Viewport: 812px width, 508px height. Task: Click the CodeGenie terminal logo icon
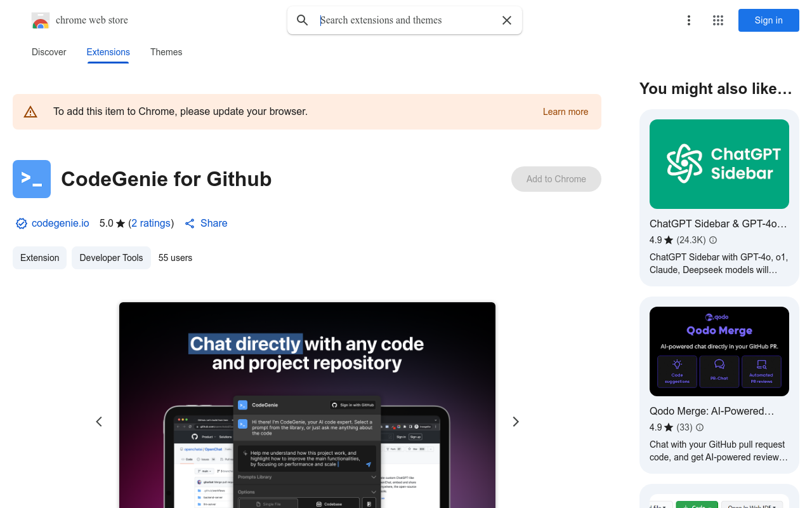tap(32, 179)
